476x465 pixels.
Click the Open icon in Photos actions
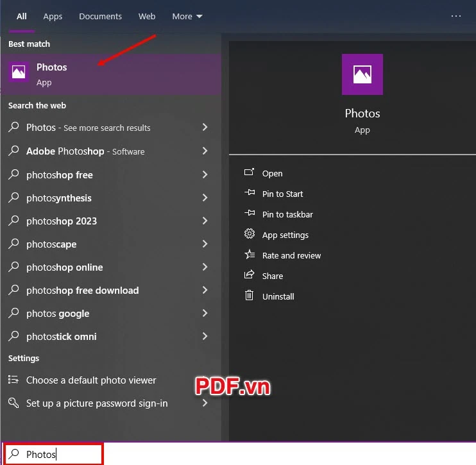click(x=249, y=173)
